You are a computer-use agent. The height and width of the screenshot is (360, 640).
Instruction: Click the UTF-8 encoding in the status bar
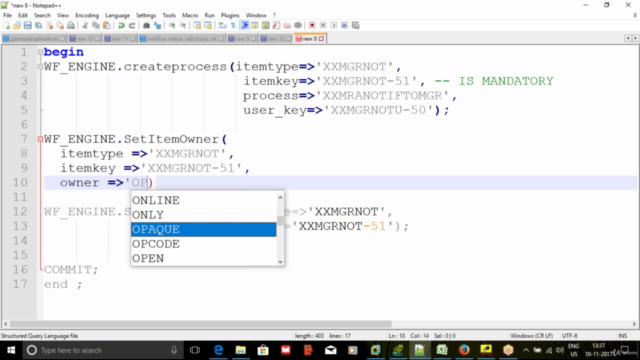tap(569, 336)
